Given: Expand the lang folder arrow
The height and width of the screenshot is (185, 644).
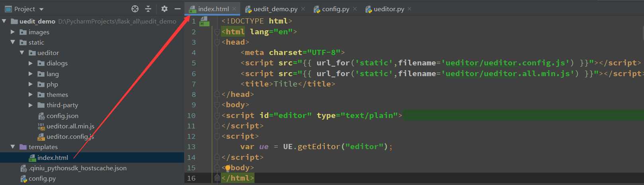Looking at the screenshot, I should 31,74.
